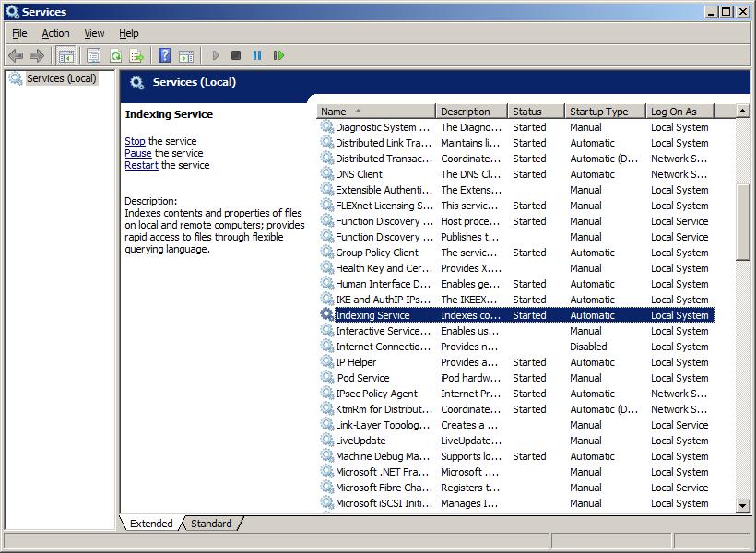This screenshot has width=756, height=553.
Task: Pause the service with the pause toolbar icon
Action: click(x=257, y=55)
